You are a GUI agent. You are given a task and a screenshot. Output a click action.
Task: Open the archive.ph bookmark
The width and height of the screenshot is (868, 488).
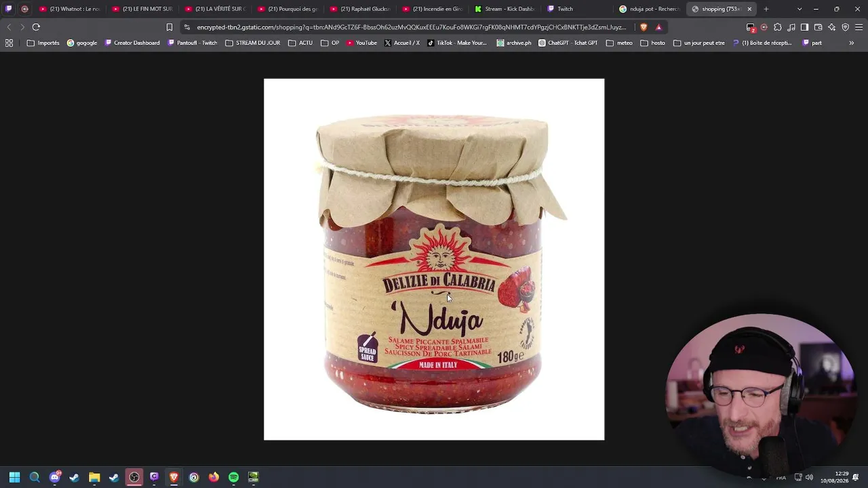[x=514, y=43]
